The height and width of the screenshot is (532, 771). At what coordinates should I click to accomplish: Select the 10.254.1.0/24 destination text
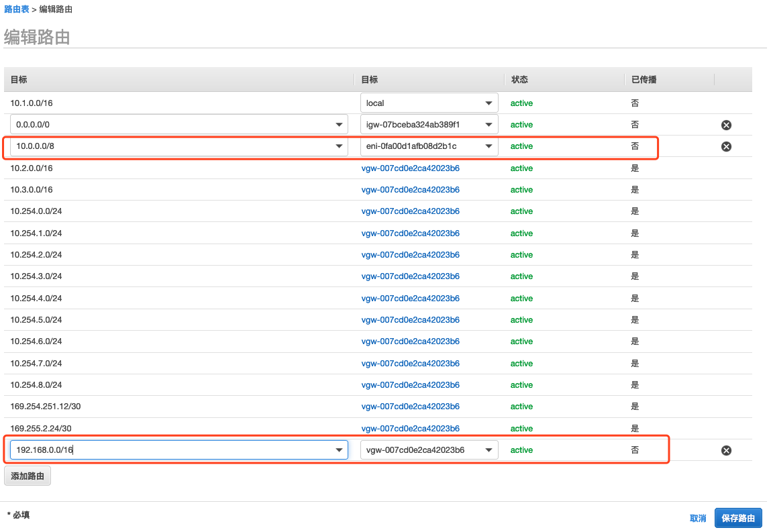pyautogui.click(x=36, y=233)
